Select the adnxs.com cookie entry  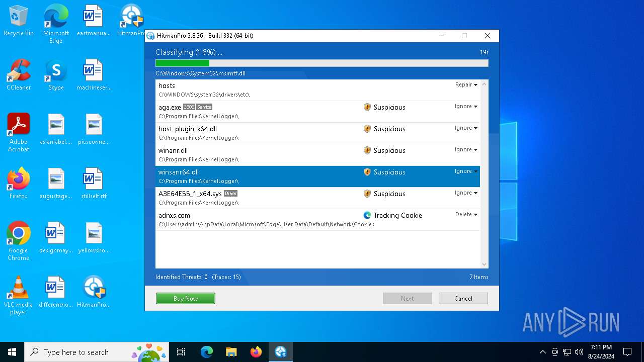coord(318,220)
